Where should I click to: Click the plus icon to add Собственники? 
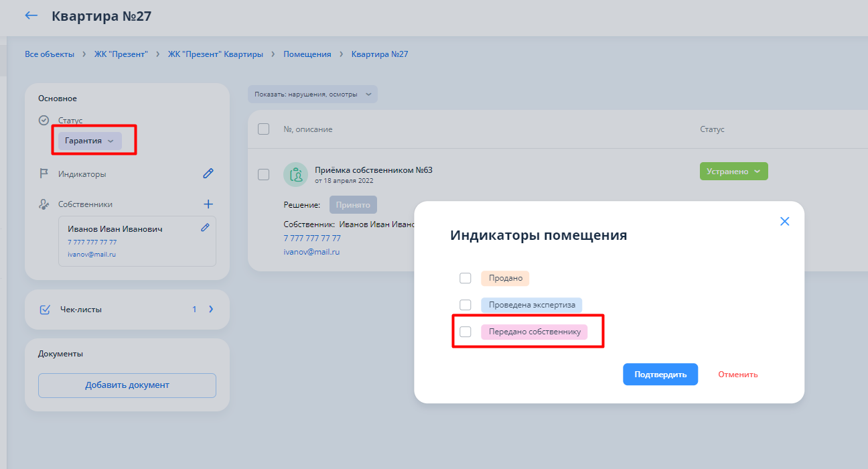[208, 204]
